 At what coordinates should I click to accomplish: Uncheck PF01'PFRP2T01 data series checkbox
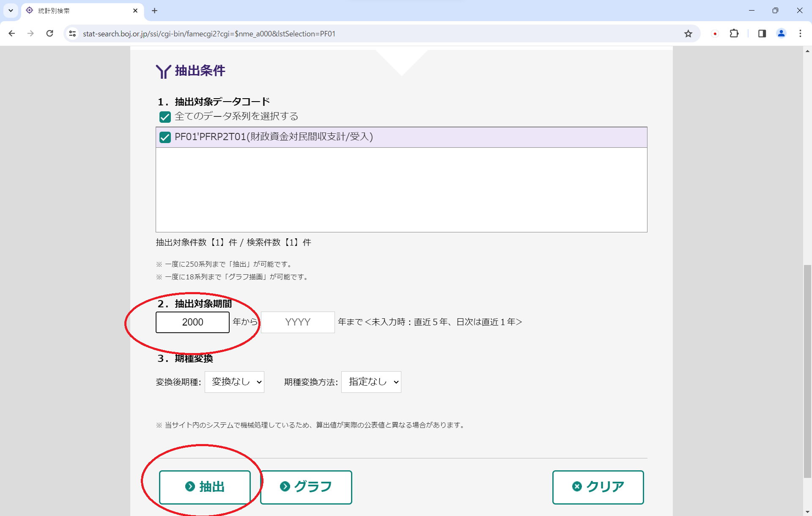click(165, 137)
